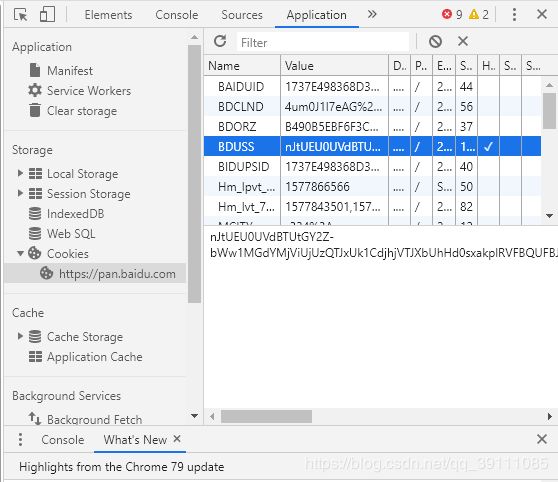Viewport: 558px width, 482px height.
Task: Select the BDUSS cookie name cell
Action: [x=242, y=146]
